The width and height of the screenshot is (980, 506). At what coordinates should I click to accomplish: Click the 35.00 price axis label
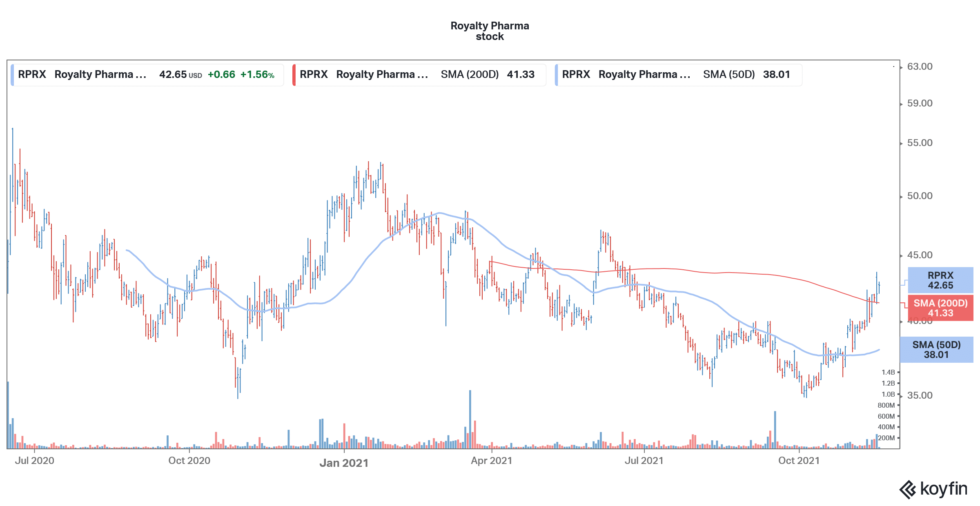tap(920, 395)
